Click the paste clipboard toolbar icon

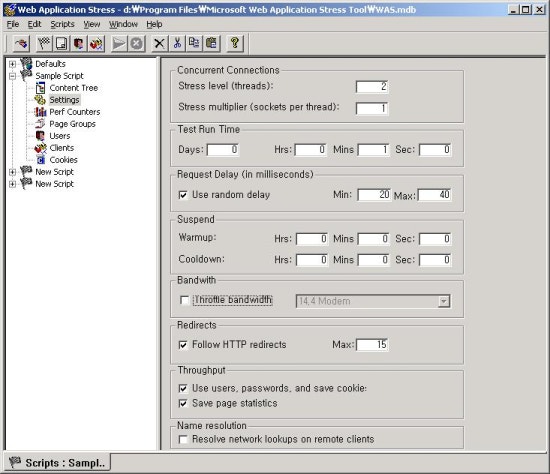coord(211,44)
